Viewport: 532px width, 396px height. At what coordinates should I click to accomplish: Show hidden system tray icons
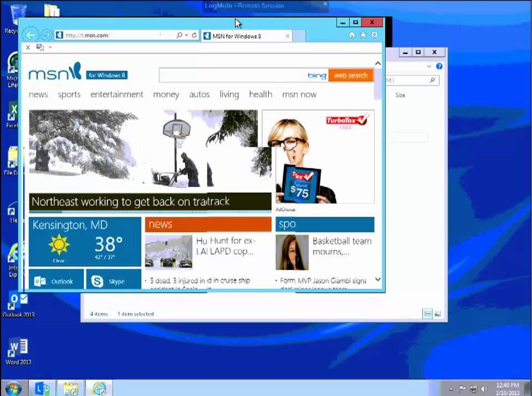point(451,389)
